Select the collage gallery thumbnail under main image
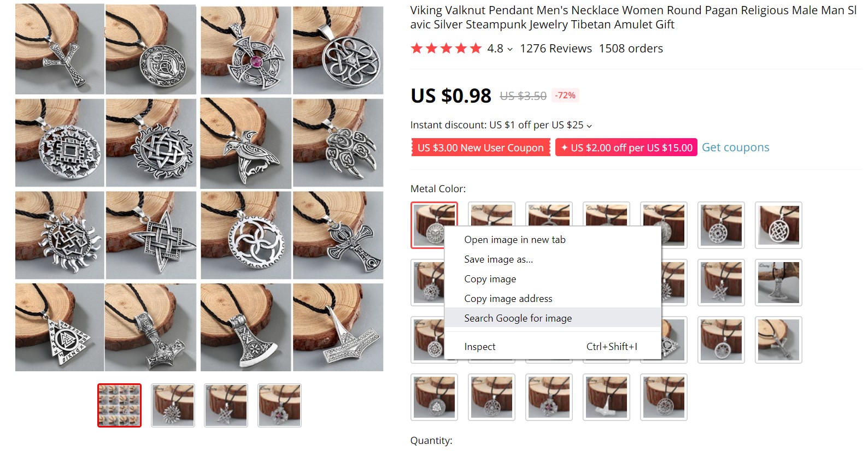This screenshot has height=451, width=868. 119,405
